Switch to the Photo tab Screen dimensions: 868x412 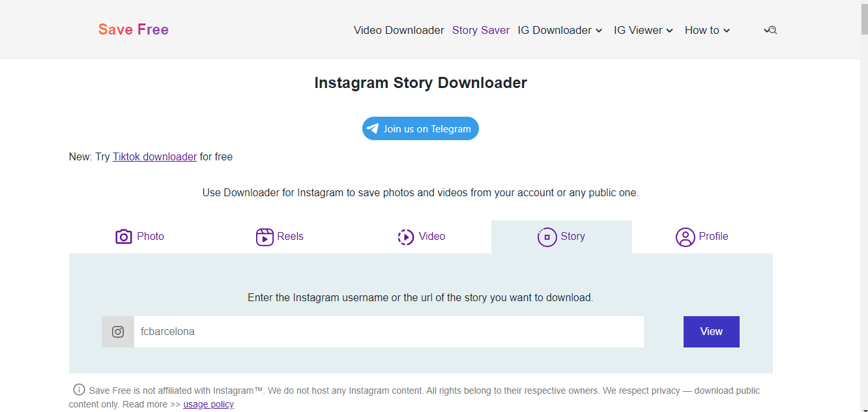coord(139,237)
